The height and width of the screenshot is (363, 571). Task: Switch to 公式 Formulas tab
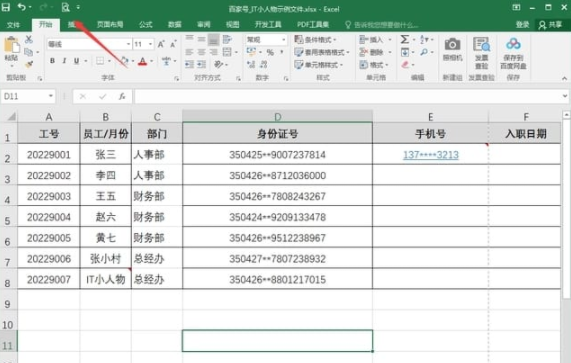click(145, 24)
